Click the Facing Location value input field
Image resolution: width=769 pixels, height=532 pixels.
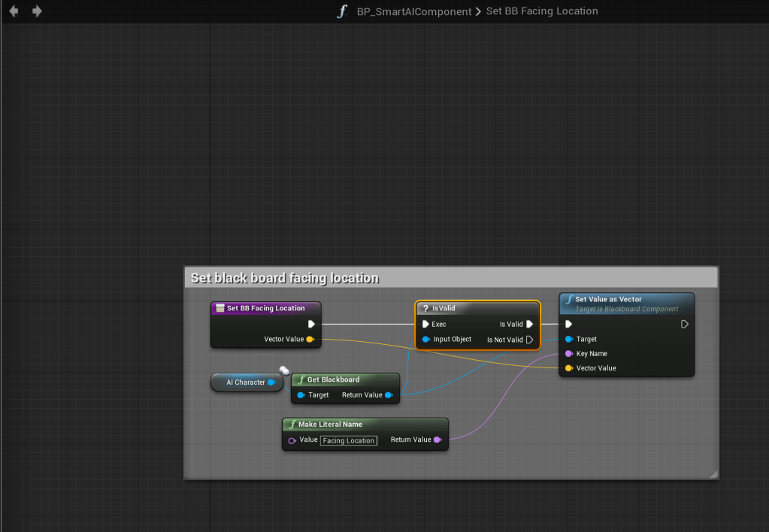[x=349, y=440]
